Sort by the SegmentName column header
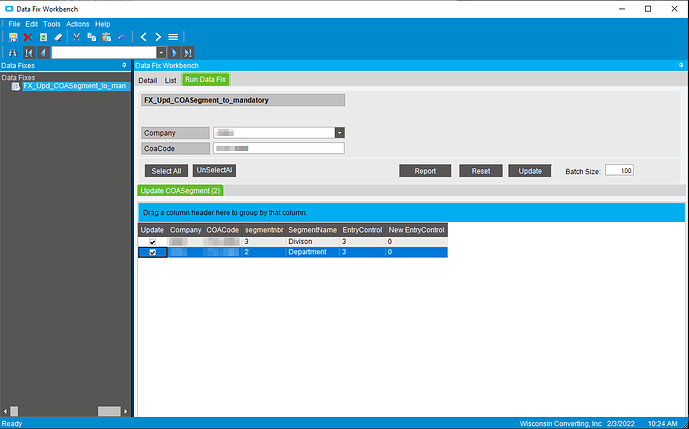This screenshot has height=429, width=689. pyautogui.click(x=312, y=230)
